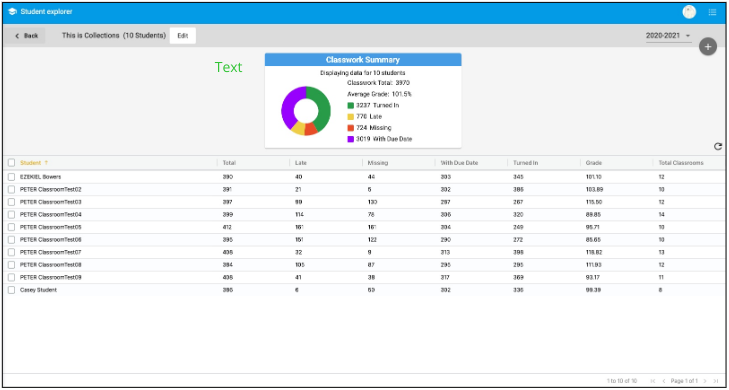Screen dimensions: 729x390
Task: Click the Average Grade 101.5% text
Action: [x=379, y=94]
